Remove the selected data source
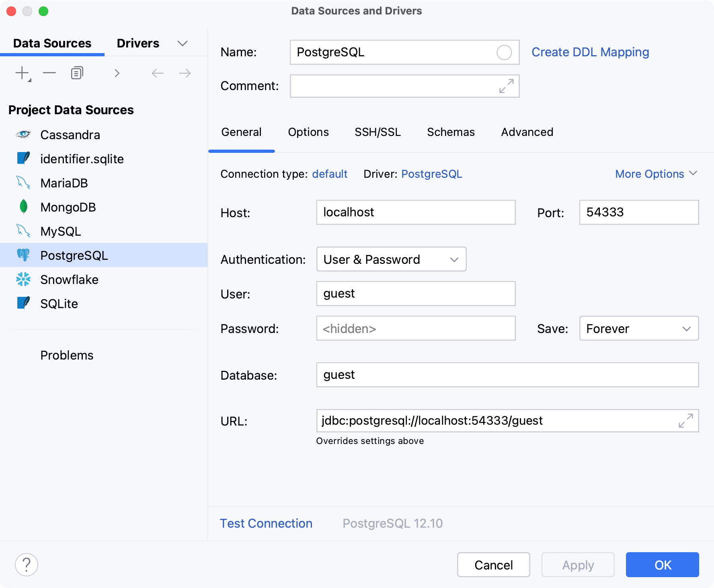 [49, 73]
